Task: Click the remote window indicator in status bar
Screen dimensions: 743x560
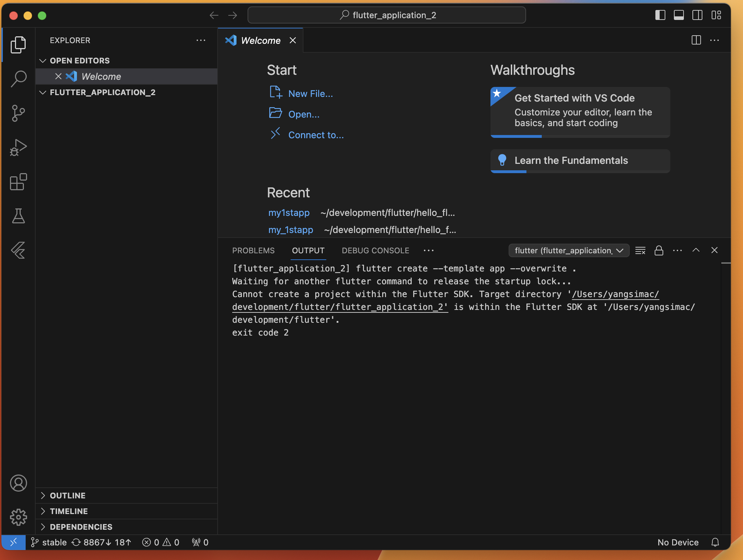Action: click(x=13, y=542)
